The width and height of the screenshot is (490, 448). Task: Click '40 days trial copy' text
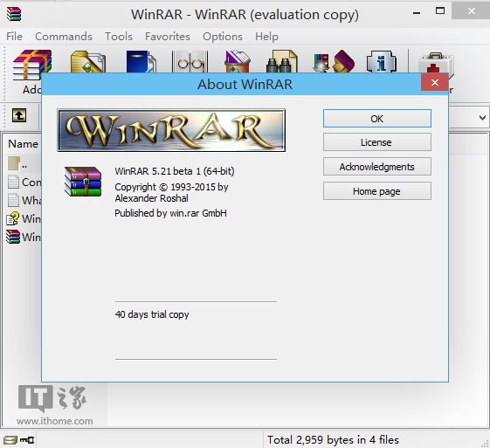coord(152,314)
